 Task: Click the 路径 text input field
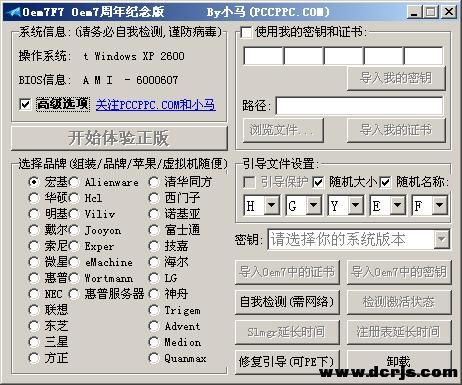point(359,106)
